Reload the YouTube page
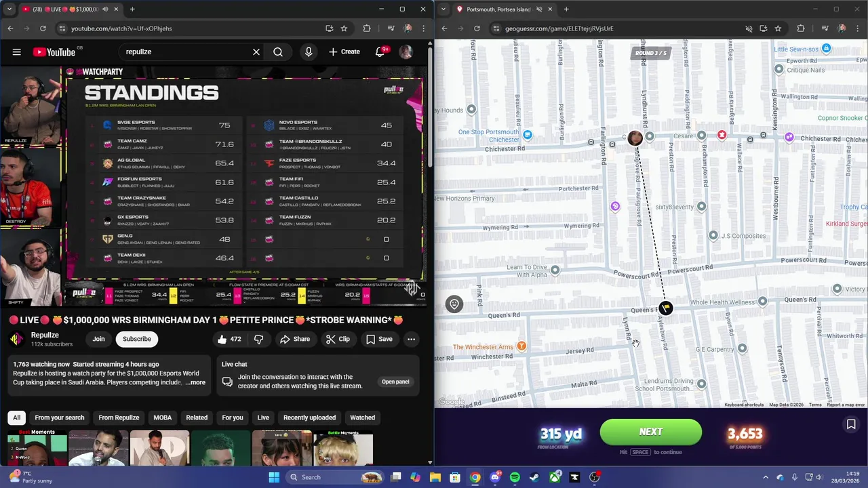The height and width of the screenshot is (488, 868). [43, 28]
